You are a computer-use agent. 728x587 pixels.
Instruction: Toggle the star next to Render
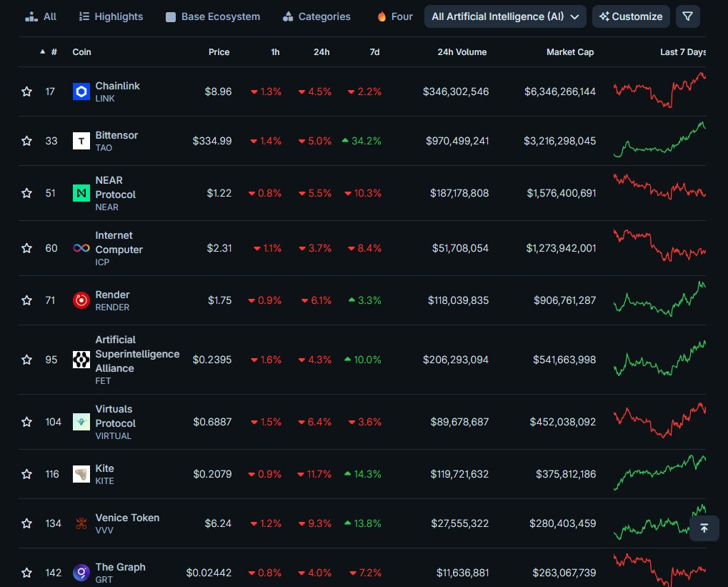(x=26, y=300)
